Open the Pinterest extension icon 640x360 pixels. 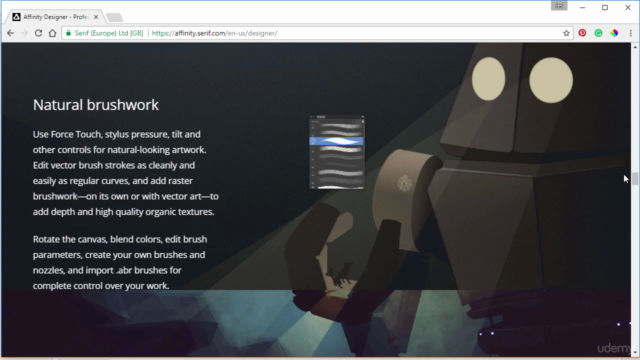pos(582,33)
